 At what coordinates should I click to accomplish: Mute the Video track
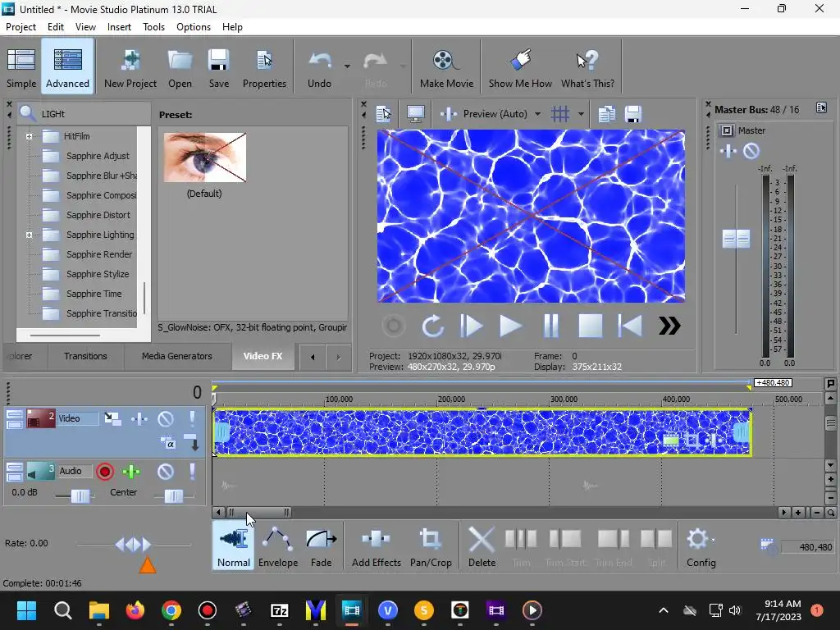point(166,418)
